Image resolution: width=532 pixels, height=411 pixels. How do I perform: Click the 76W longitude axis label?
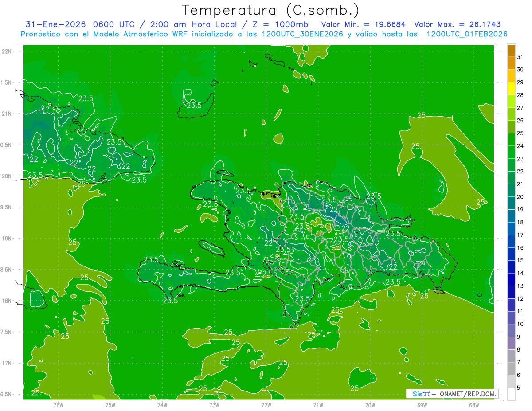click(58, 405)
